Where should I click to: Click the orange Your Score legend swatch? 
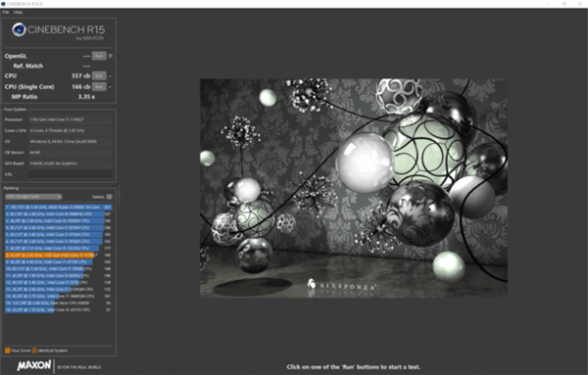point(8,351)
